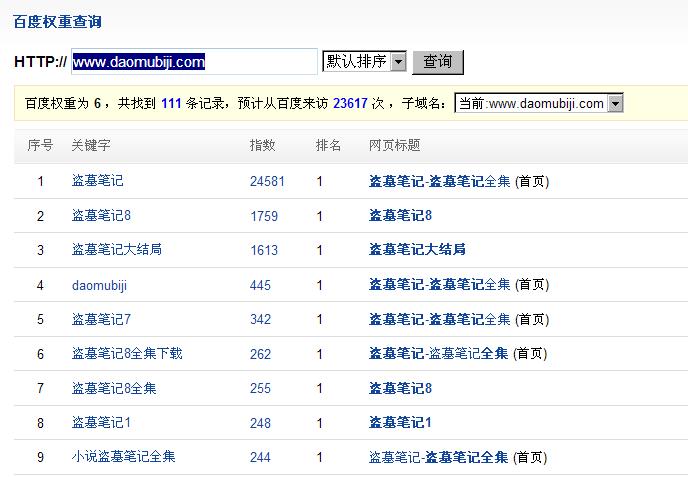Open keyword link 盗墓笔记7
This screenshot has height=477, width=688.
click(101, 319)
